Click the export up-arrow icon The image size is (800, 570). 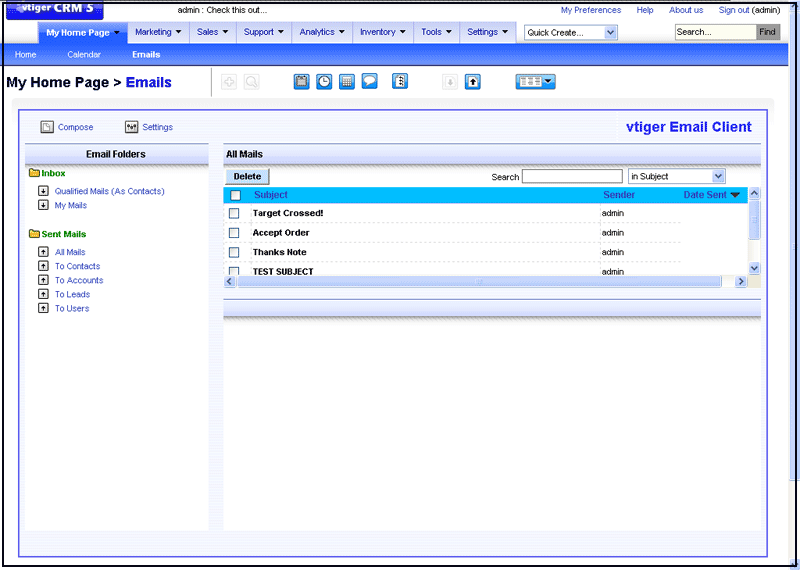472,82
